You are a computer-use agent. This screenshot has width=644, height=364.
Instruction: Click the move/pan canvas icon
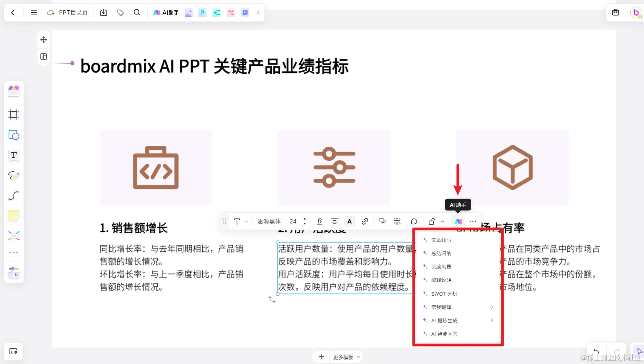click(43, 40)
